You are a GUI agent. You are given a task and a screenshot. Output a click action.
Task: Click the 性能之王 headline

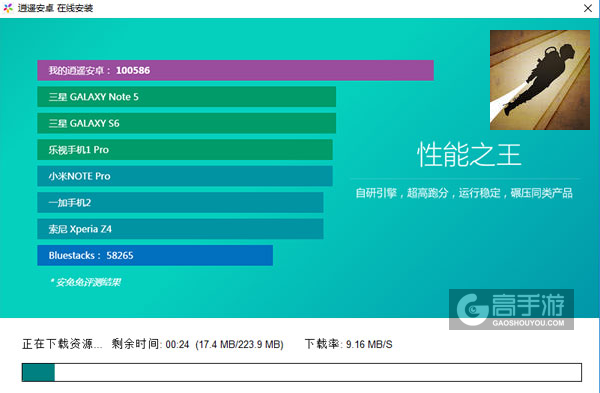pos(469,155)
